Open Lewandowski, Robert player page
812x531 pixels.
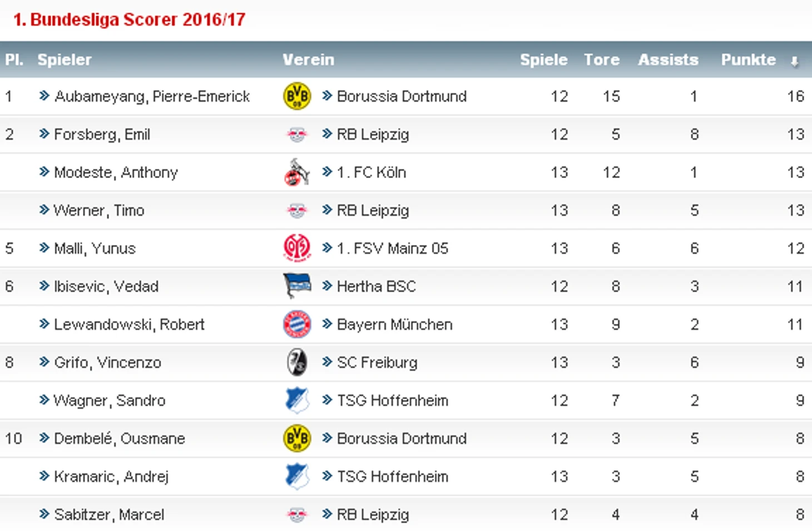[x=129, y=324]
